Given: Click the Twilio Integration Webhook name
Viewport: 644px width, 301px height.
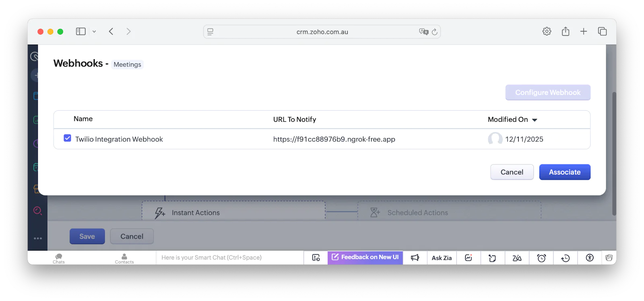Looking at the screenshot, I should pyautogui.click(x=119, y=139).
